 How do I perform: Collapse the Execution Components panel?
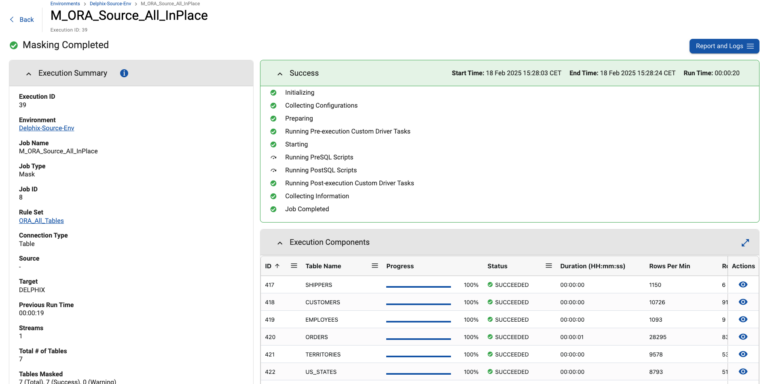point(280,243)
